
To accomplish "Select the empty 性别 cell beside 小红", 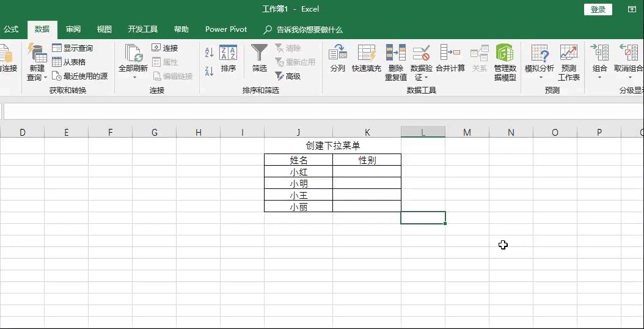I will point(367,171).
